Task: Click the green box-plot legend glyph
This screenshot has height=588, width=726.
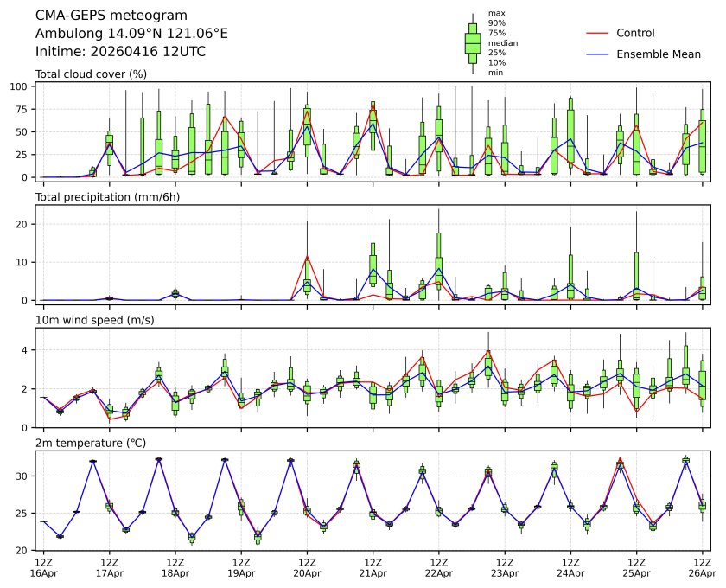Action: point(473,43)
